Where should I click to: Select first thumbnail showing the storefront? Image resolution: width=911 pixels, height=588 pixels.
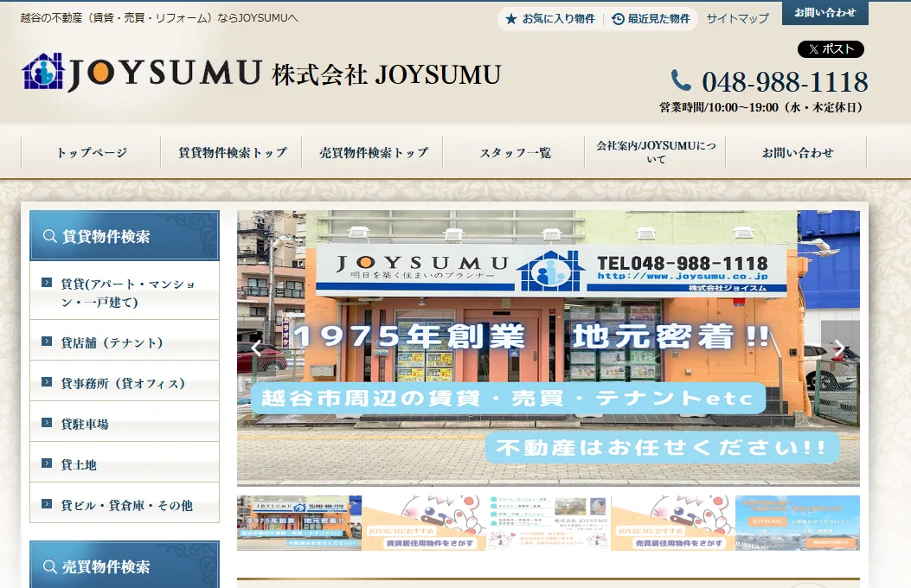pos(298,523)
